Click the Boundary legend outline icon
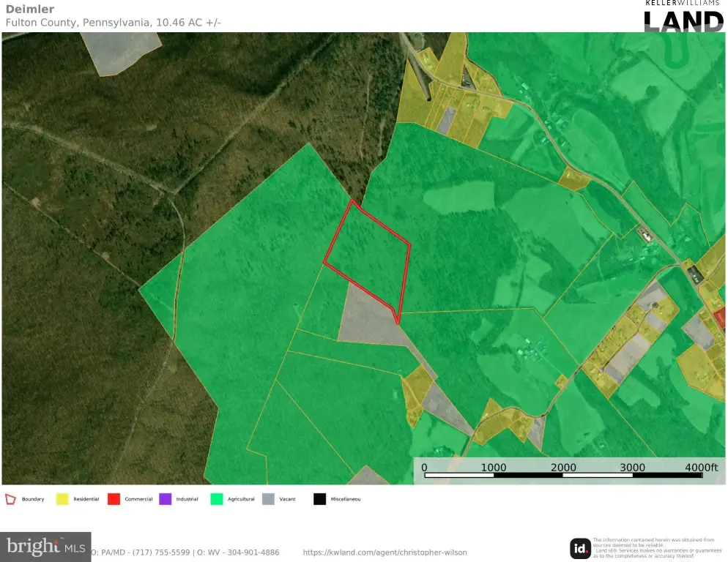The image size is (728, 562). pos(10,499)
